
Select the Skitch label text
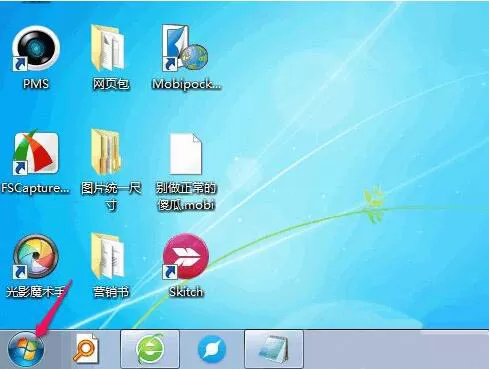(x=186, y=292)
